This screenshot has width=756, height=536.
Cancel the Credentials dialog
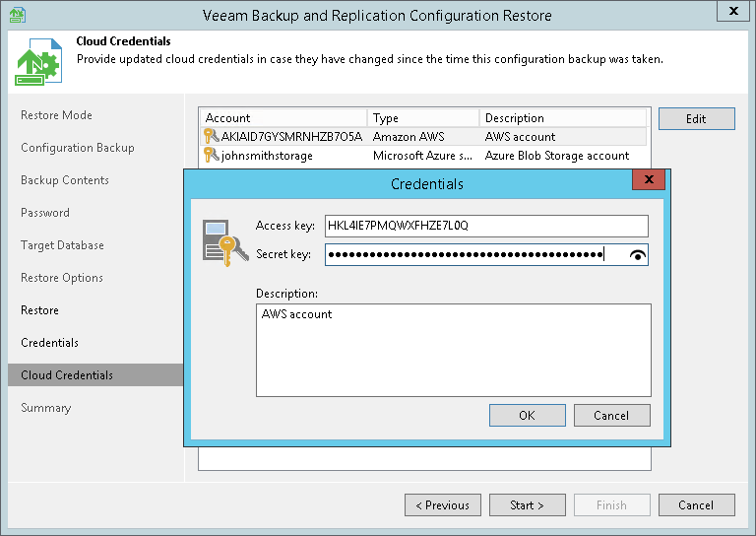click(611, 415)
